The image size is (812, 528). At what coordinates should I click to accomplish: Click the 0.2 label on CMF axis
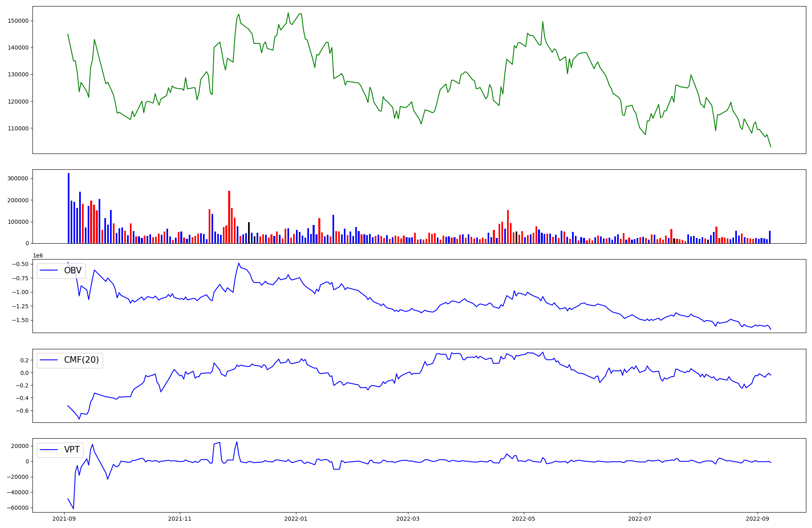pyautogui.click(x=24, y=360)
